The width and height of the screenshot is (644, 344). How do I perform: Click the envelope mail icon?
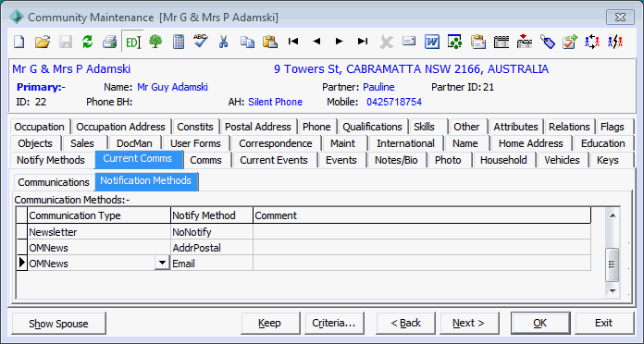409,41
